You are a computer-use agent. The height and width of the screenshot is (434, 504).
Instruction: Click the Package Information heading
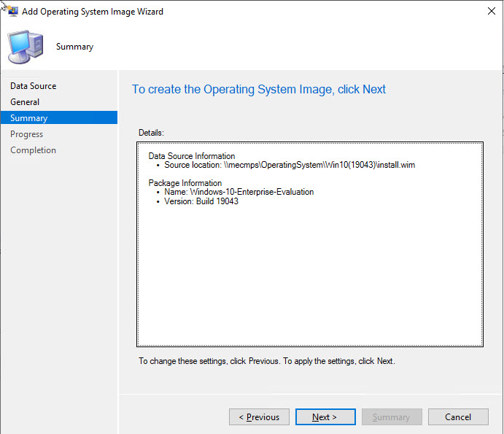(x=185, y=183)
